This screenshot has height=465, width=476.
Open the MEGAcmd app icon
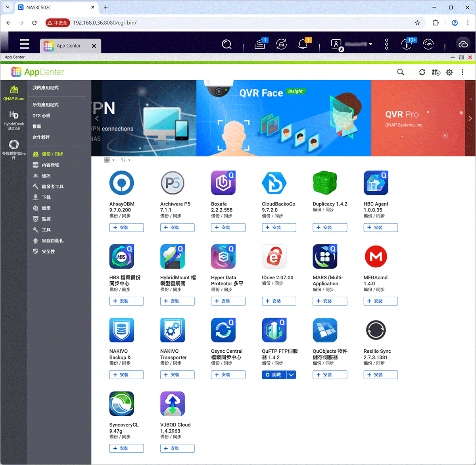376,257
